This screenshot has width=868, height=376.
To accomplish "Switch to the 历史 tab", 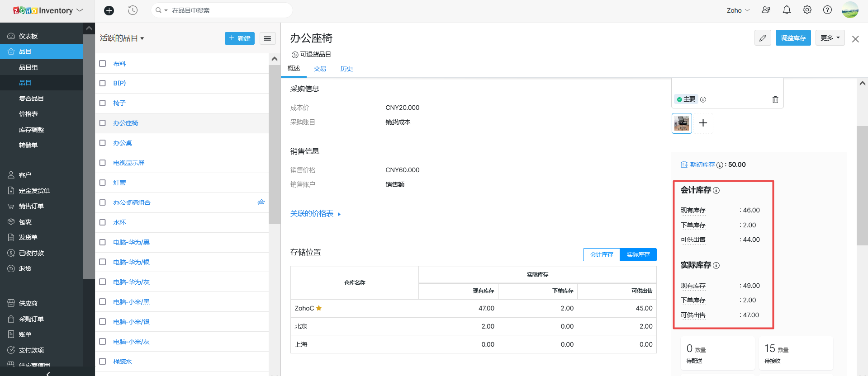I will (346, 69).
